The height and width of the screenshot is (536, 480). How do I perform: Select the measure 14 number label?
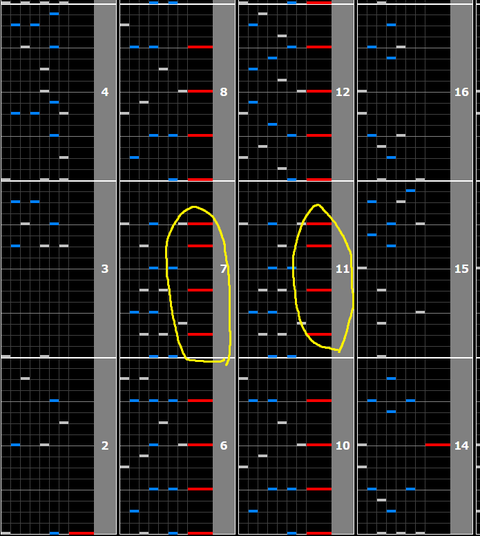point(462,446)
